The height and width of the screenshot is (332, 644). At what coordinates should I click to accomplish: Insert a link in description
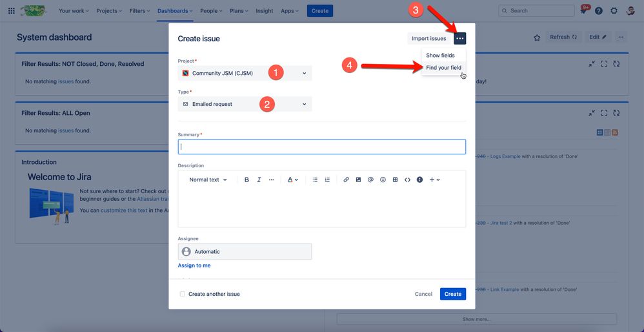click(x=347, y=180)
